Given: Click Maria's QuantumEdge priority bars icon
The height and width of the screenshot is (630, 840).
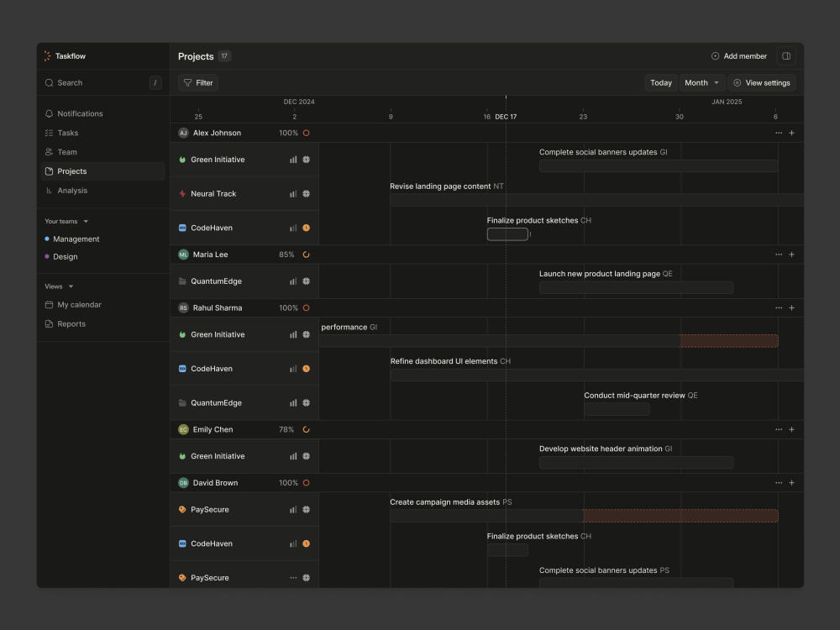Looking at the screenshot, I should [293, 281].
